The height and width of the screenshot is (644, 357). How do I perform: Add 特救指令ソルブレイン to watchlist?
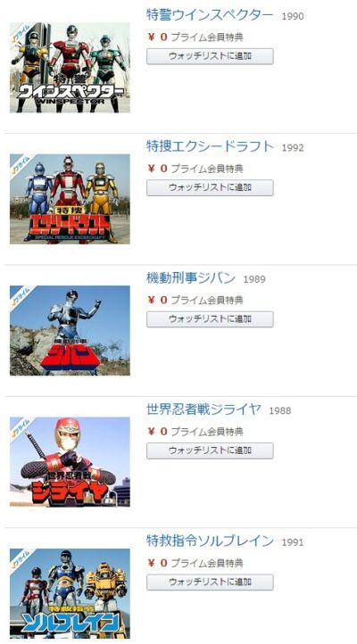[x=210, y=582]
